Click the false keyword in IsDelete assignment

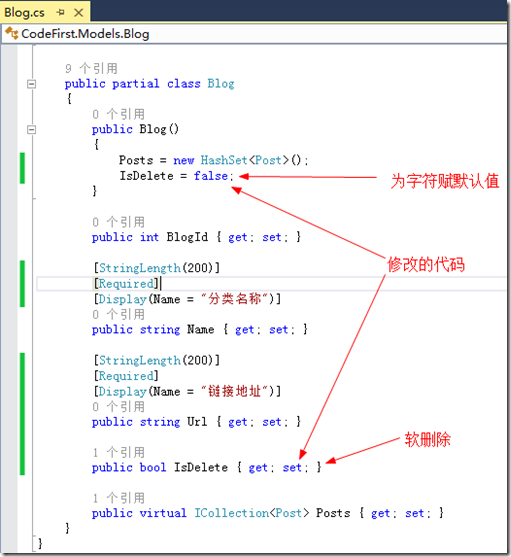tap(211, 176)
